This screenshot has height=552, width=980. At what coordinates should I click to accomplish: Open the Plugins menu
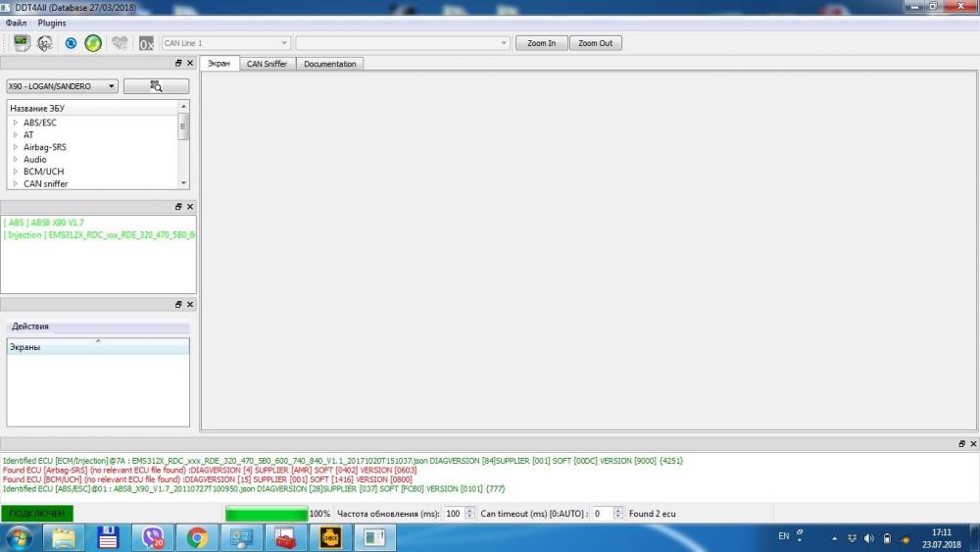[52, 24]
